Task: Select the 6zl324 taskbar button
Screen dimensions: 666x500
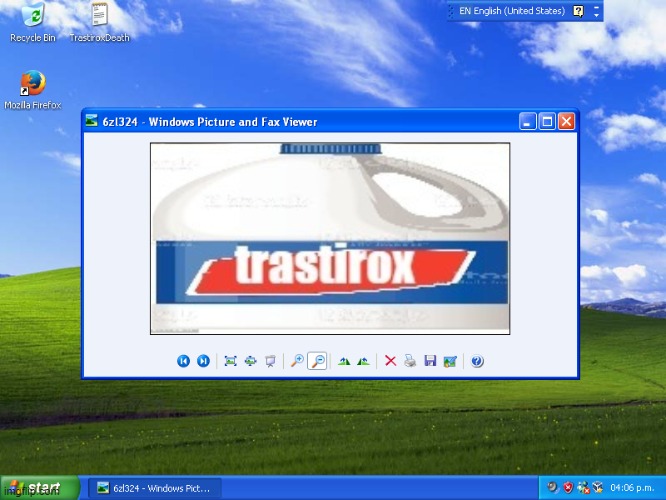Action: coord(155,488)
